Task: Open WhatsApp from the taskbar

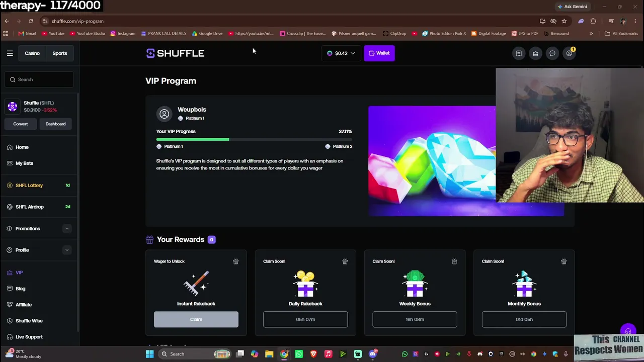Action: (x=299, y=354)
